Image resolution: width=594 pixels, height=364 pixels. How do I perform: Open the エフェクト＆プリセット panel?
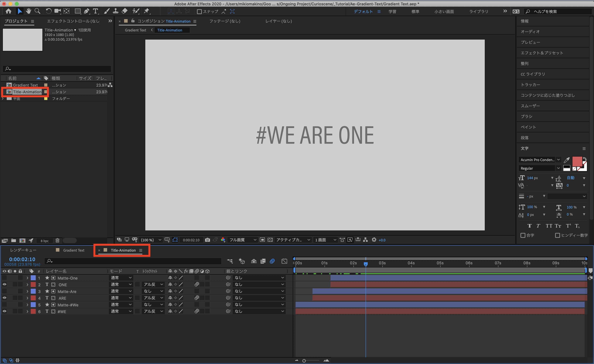click(x=542, y=53)
